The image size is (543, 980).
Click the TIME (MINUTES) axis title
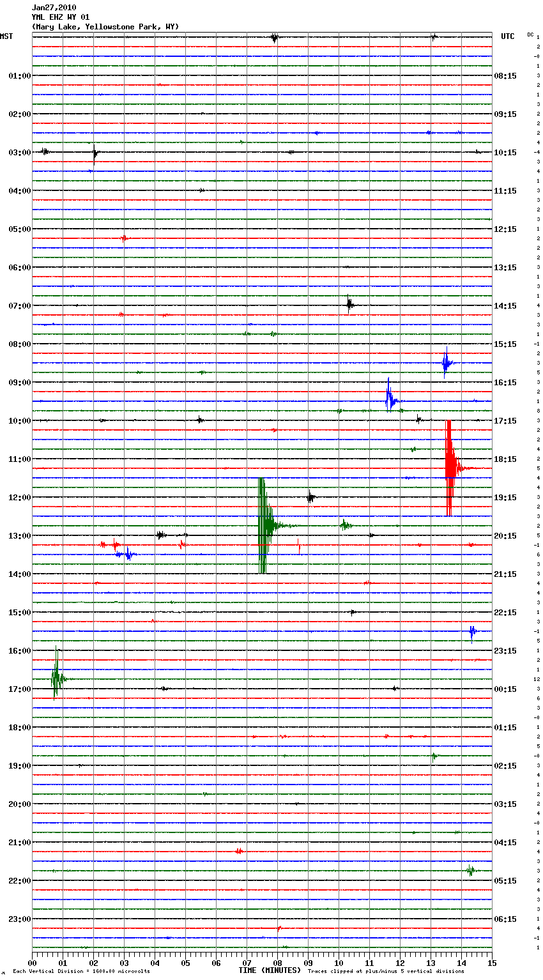[x=270, y=970]
